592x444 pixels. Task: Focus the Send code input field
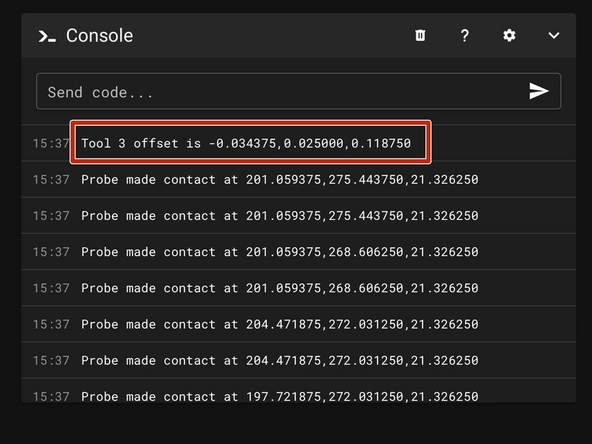(x=299, y=91)
